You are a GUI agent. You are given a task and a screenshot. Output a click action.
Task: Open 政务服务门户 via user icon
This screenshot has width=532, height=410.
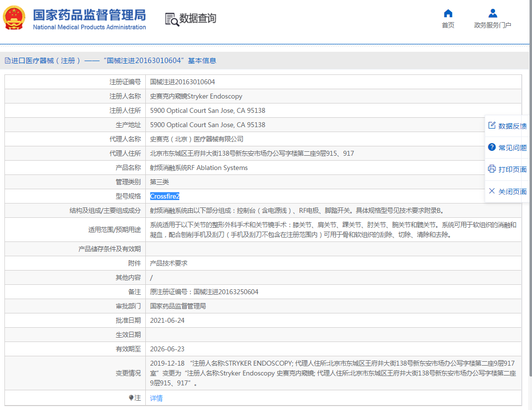(x=492, y=13)
